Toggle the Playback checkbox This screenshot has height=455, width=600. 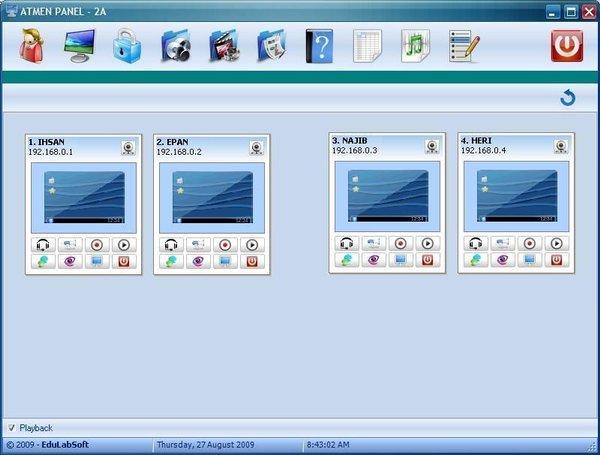[12, 428]
